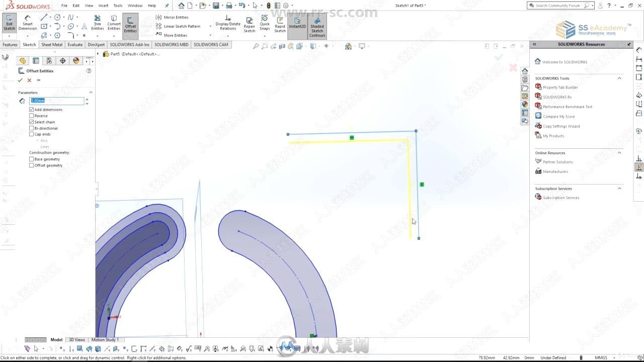Select the Sketch Text tool
The width and height of the screenshot is (644, 362).
click(84, 26)
